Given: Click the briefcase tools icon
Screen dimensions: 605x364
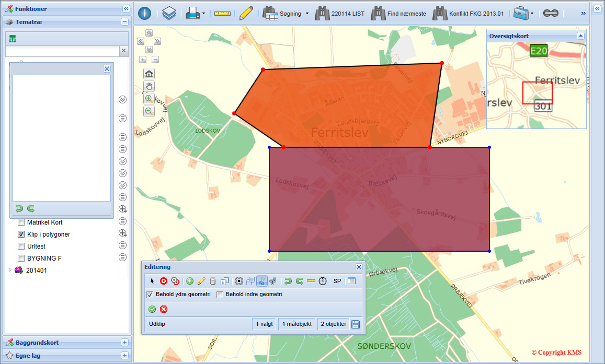Looking at the screenshot, I should [x=521, y=14].
